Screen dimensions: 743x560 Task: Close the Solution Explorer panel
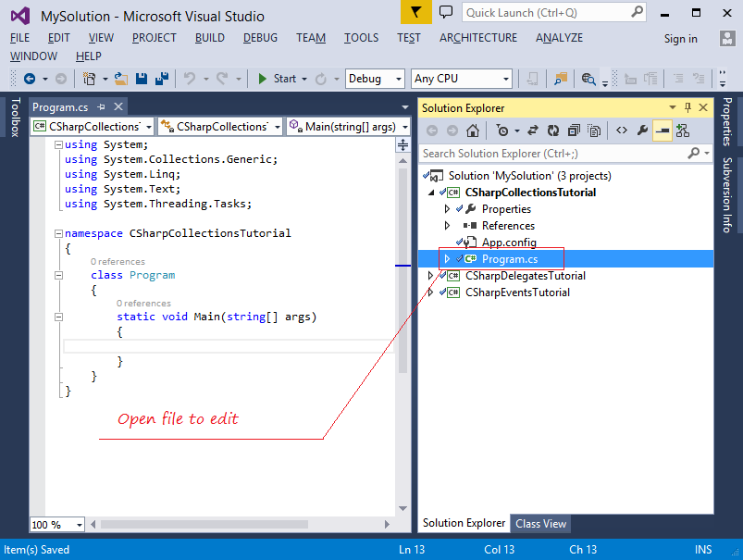(x=703, y=107)
